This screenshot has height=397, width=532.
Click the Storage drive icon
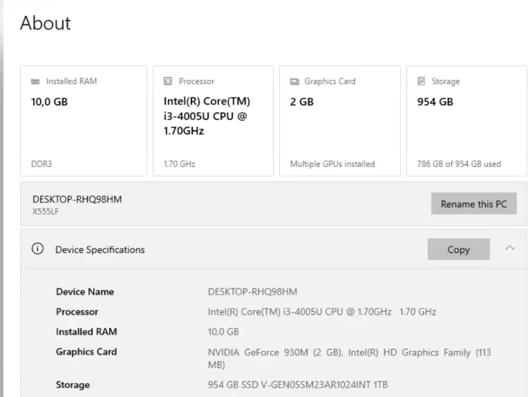(421, 81)
